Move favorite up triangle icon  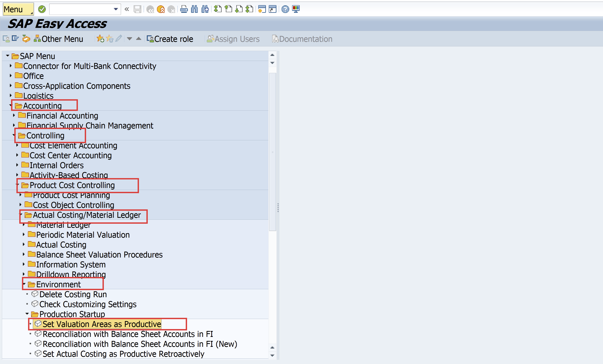139,38
